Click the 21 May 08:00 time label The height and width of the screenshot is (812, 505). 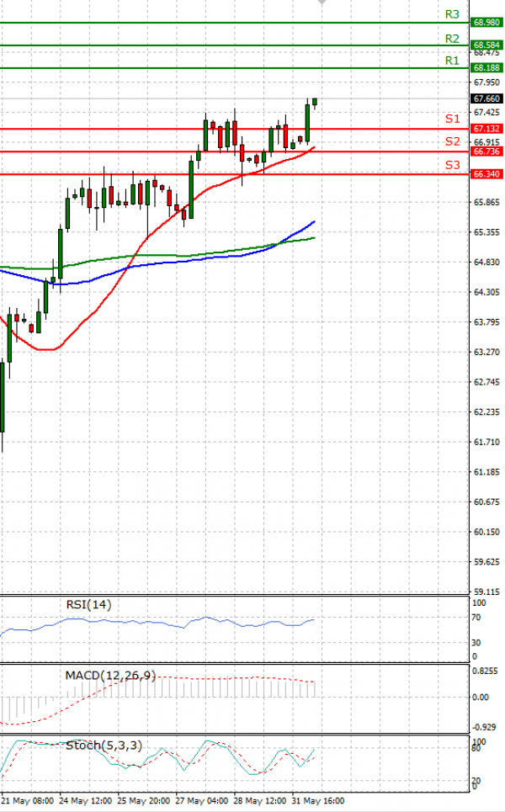pyautogui.click(x=28, y=800)
